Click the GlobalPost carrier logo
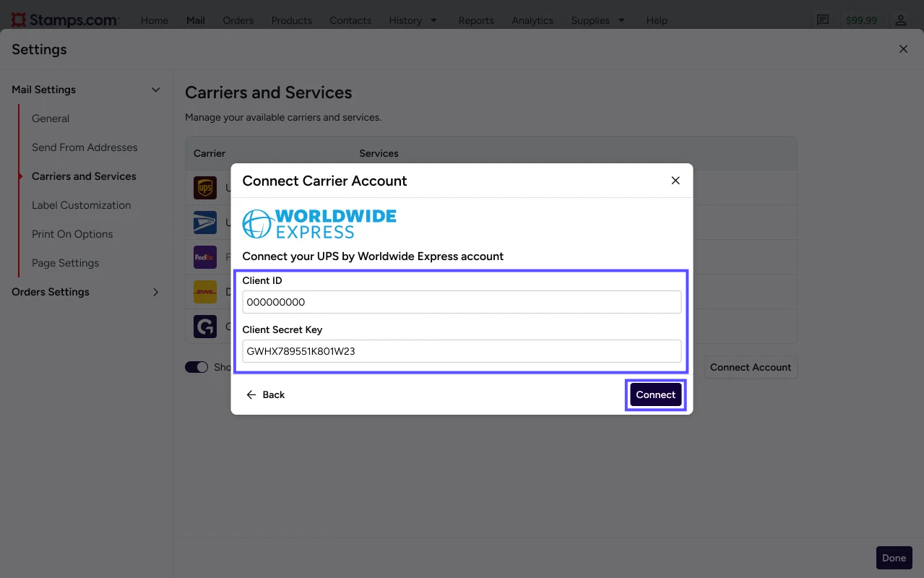Screen dimensions: 924x578 pos(205,327)
